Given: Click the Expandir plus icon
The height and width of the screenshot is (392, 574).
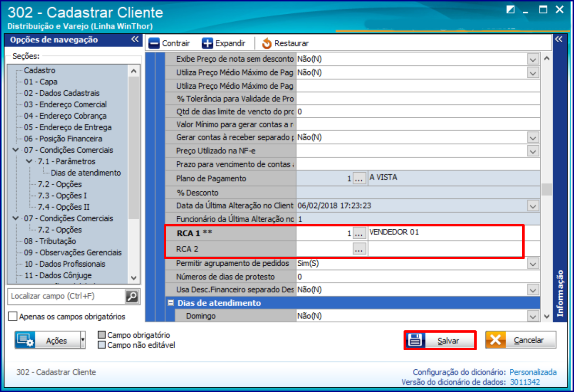Looking at the screenshot, I should click(207, 43).
